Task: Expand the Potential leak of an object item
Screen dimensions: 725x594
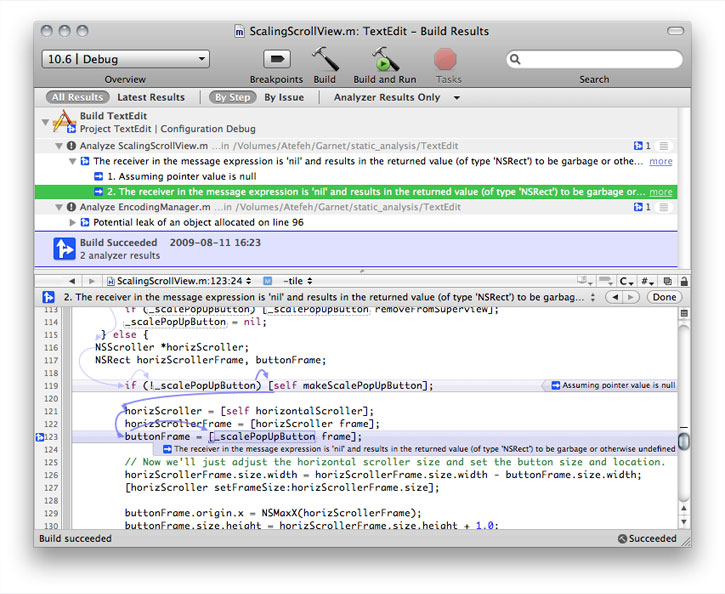Action: [x=72, y=222]
